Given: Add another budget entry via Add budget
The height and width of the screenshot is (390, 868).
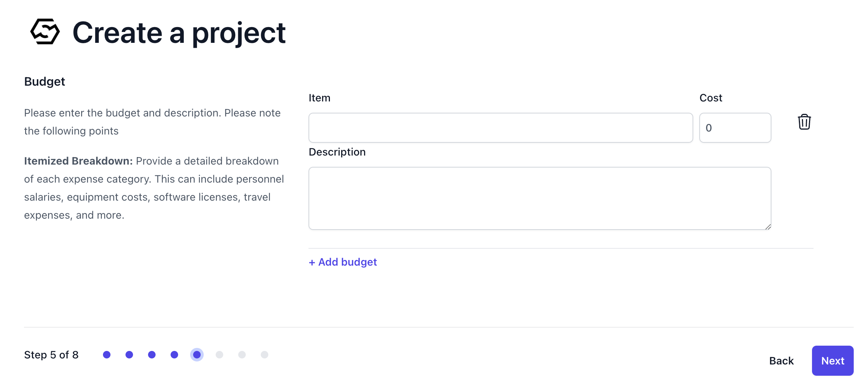Looking at the screenshot, I should tap(343, 262).
